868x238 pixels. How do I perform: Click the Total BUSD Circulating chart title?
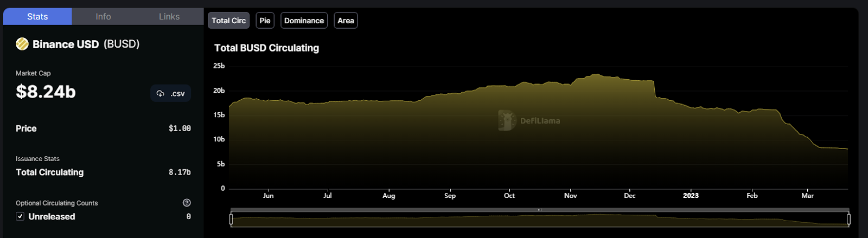coord(266,48)
